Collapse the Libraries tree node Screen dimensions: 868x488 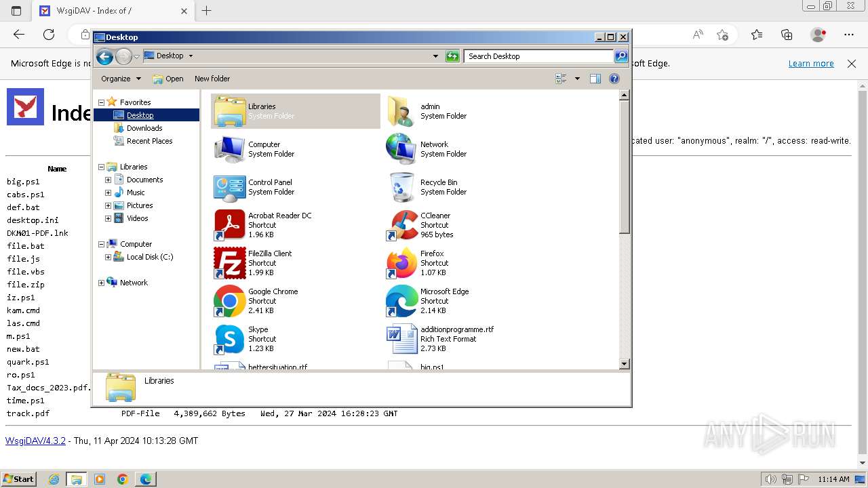(x=102, y=167)
